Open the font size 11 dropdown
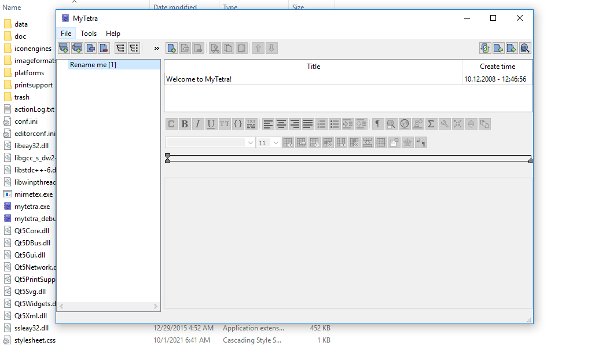The image size is (595, 364). pos(269,143)
